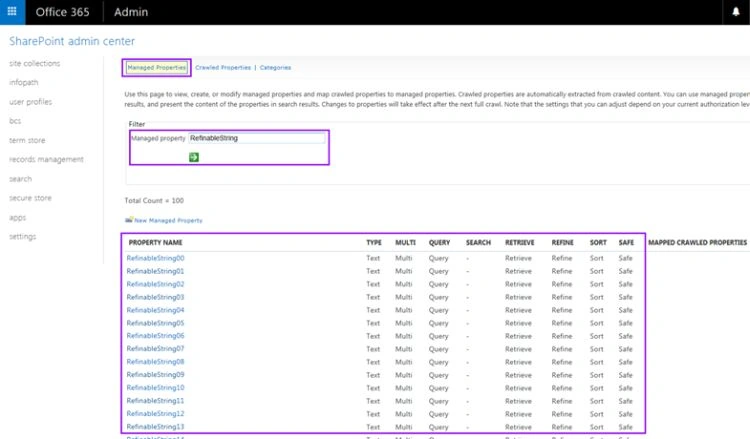
Task: Click the New Managed Property icon
Action: point(129,220)
